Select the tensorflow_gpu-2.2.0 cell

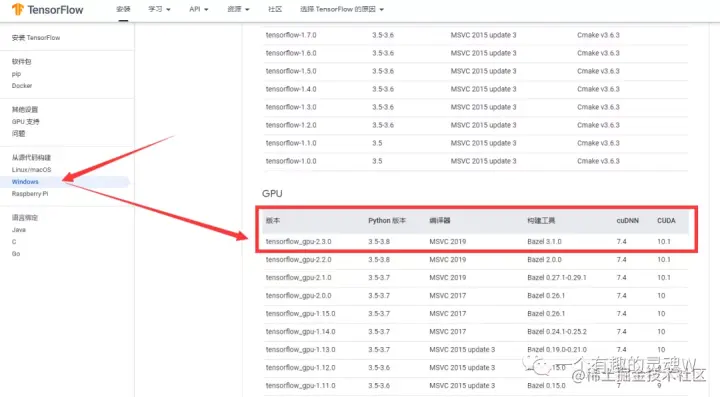coord(298,260)
